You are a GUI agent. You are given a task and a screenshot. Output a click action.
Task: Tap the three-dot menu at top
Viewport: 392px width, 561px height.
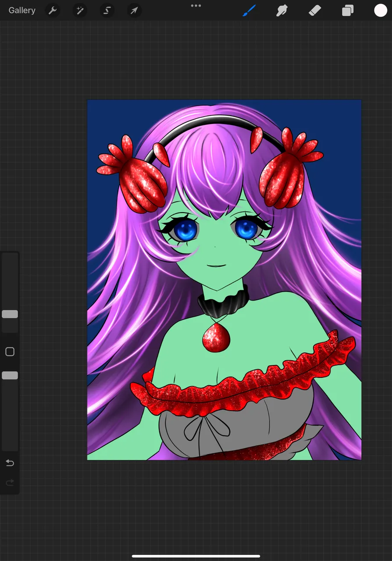(196, 6)
